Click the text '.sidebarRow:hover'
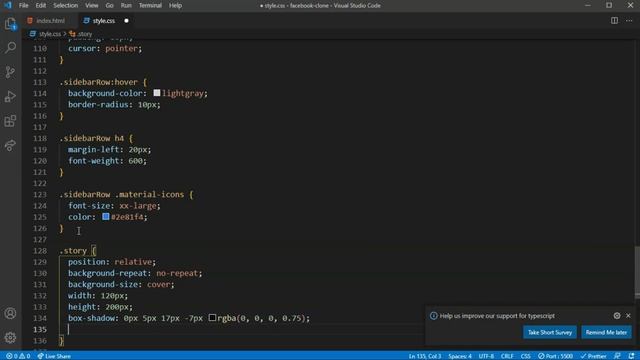The image size is (640, 360). coord(98,82)
